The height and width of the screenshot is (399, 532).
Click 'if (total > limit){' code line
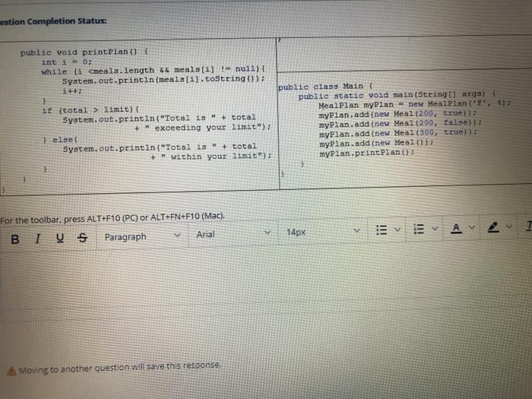[x=90, y=110]
